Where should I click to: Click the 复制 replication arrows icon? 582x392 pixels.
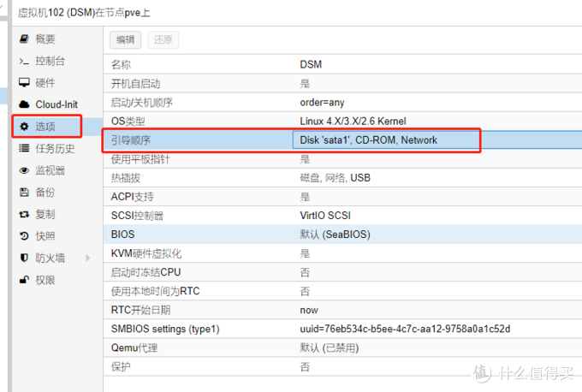click(24, 214)
